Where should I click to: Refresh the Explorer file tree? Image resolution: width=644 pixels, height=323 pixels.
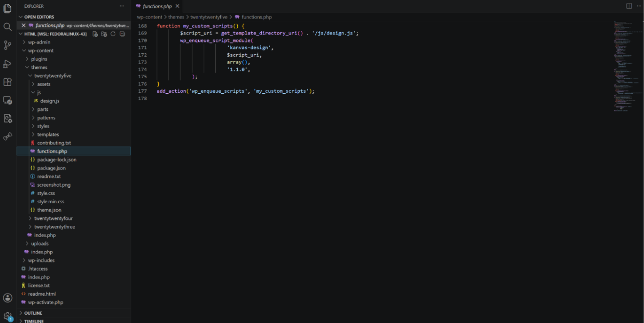click(113, 34)
